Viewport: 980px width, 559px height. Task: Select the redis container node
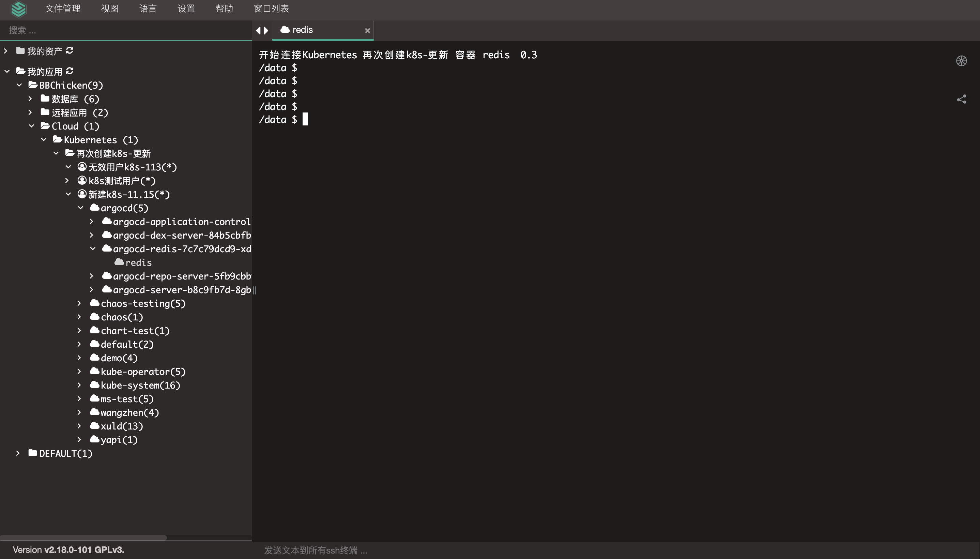(x=138, y=262)
